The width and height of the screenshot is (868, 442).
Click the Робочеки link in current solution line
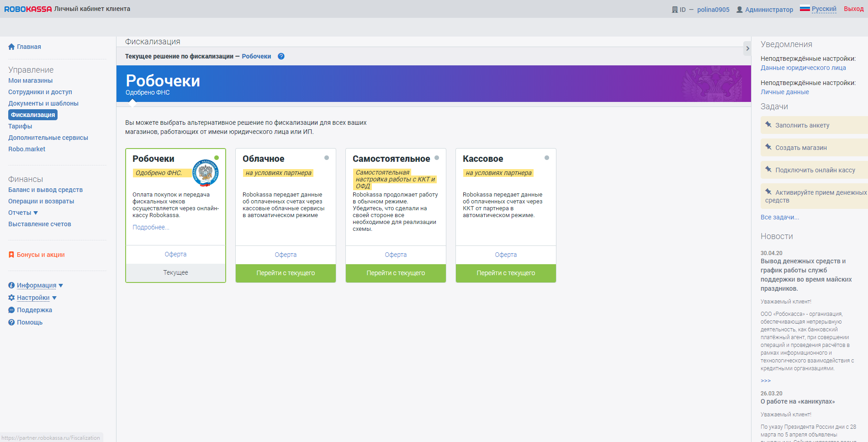tap(256, 56)
